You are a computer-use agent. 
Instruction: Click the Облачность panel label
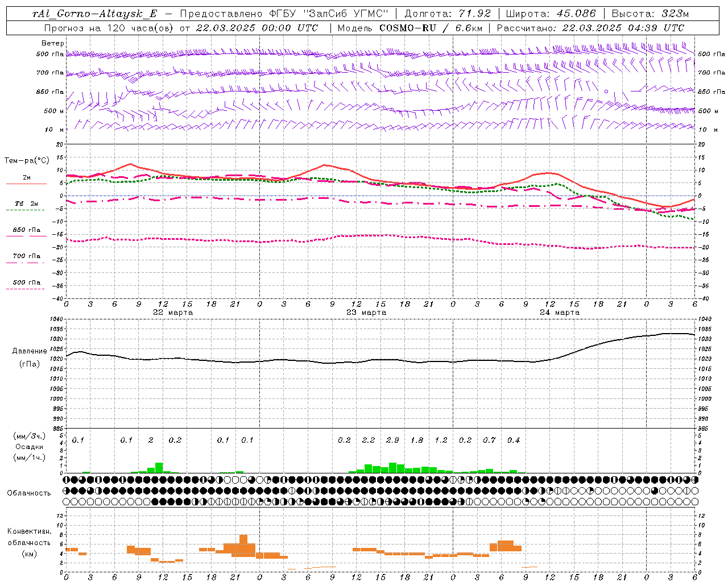29,493
